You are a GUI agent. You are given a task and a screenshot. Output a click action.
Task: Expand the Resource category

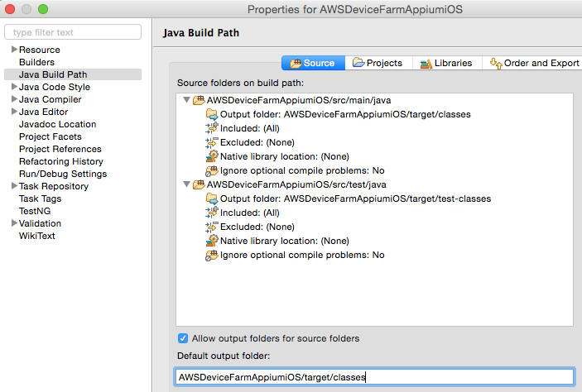[x=14, y=50]
